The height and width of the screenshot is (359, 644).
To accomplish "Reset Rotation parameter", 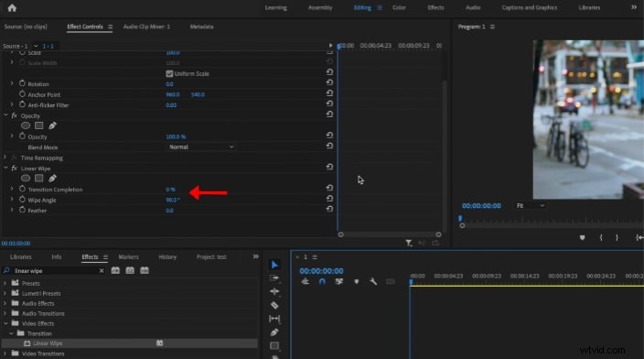I will coord(329,82).
